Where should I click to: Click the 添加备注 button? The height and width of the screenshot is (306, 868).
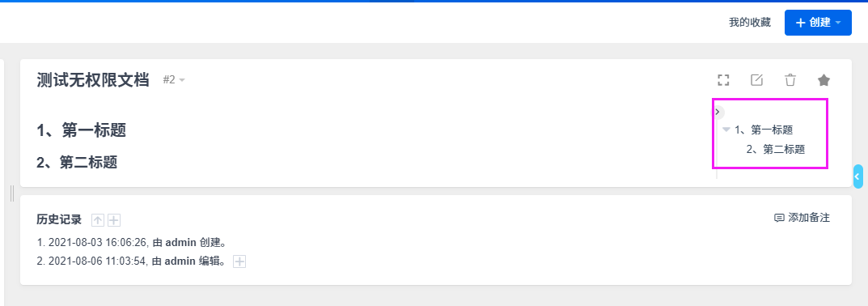(802, 218)
